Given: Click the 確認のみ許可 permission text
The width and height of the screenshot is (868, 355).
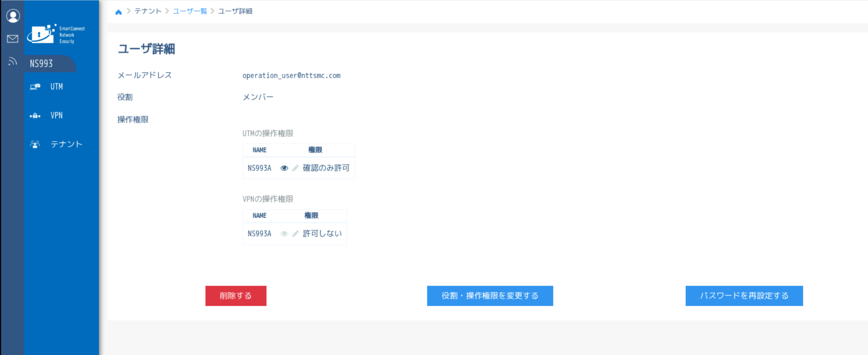Looking at the screenshot, I should [x=326, y=168].
